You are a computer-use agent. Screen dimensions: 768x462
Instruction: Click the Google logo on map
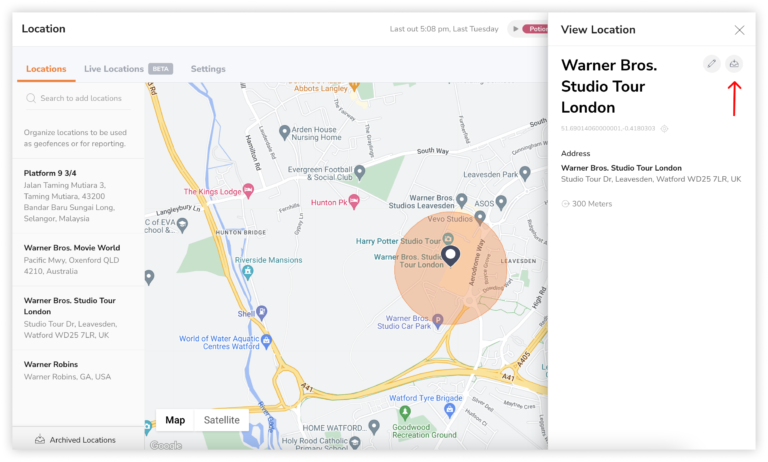[166, 445]
